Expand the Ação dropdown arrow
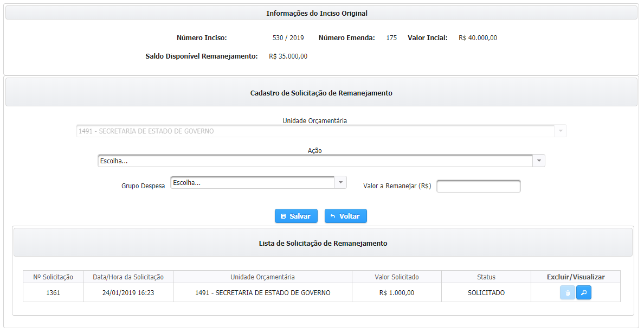 tap(539, 161)
